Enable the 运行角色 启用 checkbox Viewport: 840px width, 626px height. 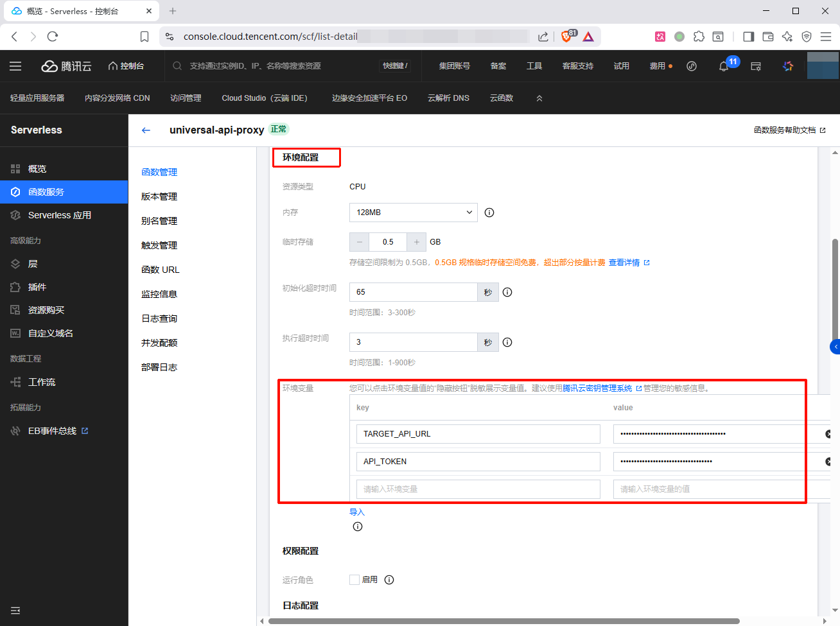pyautogui.click(x=354, y=580)
